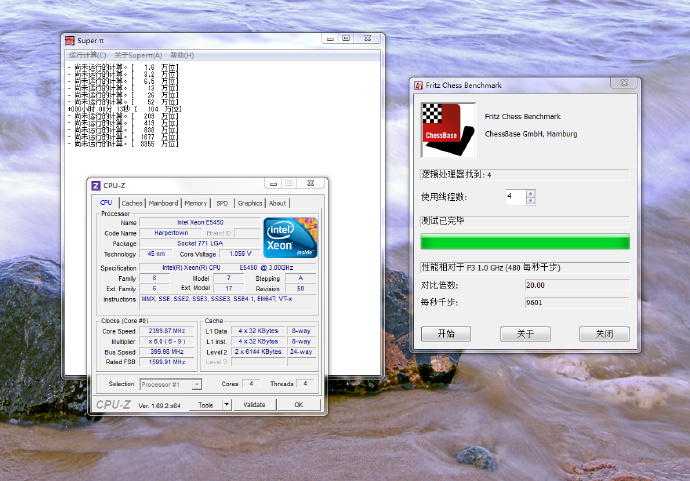The image size is (690, 481).
Task: Open the 运行计算(C) menu in Super π
Action: coord(87,55)
